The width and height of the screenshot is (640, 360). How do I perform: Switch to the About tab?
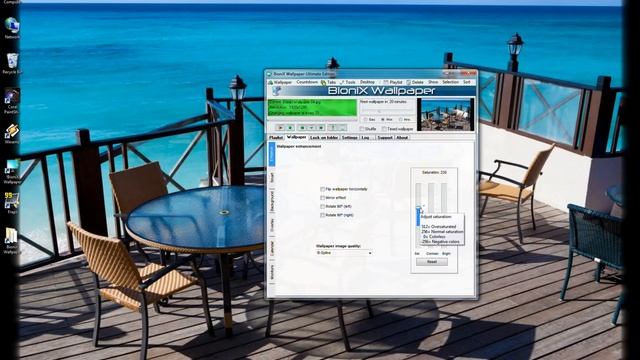point(402,138)
